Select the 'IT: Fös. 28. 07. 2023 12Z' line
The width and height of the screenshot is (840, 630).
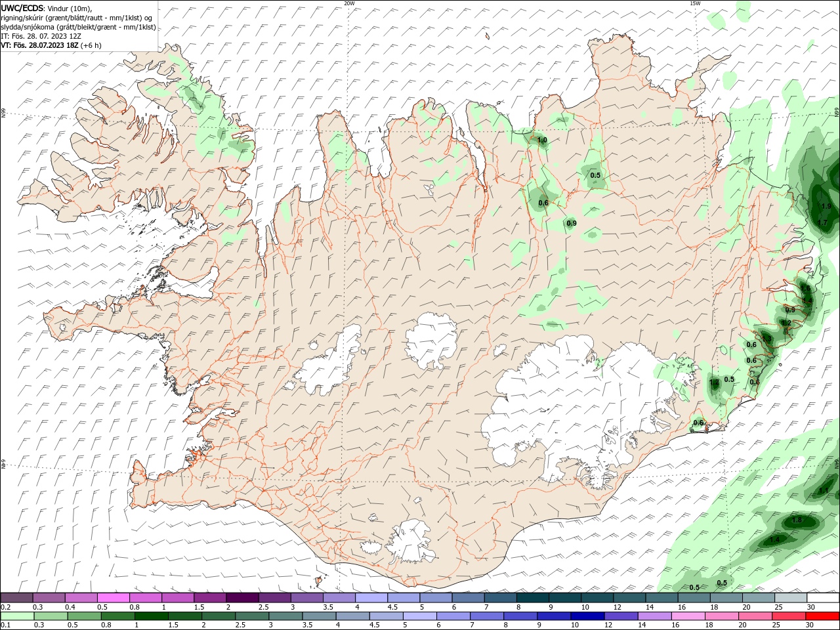coord(42,35)
